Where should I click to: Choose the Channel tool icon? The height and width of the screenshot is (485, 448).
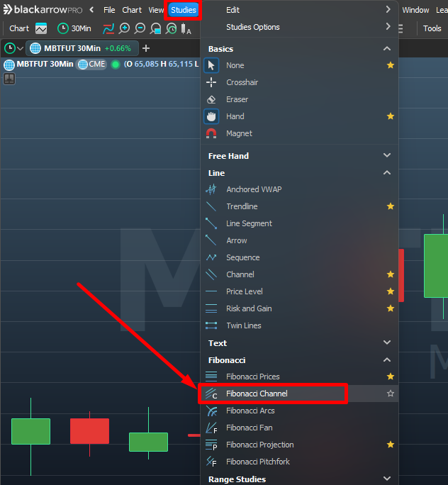click(211, 274)
